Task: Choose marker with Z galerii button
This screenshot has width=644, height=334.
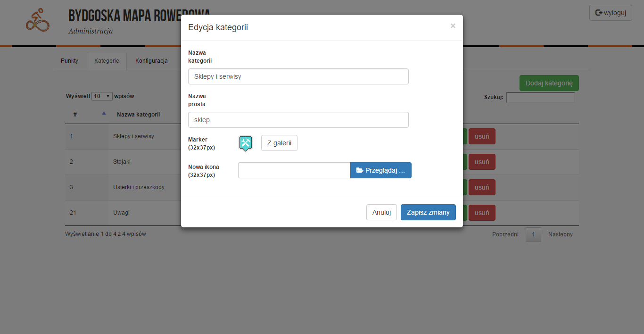Action: (x=279, y=143)
